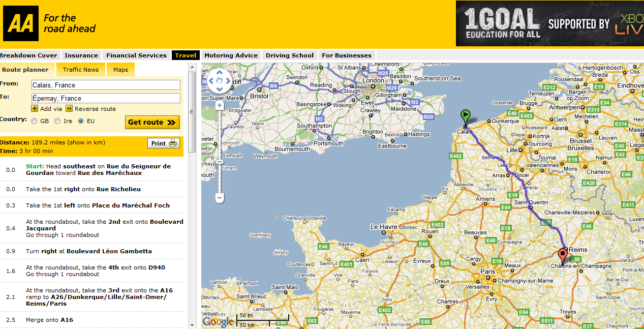Click the green start flag at Calais
The height and width of the screenshot is (329, 644).
466,117
